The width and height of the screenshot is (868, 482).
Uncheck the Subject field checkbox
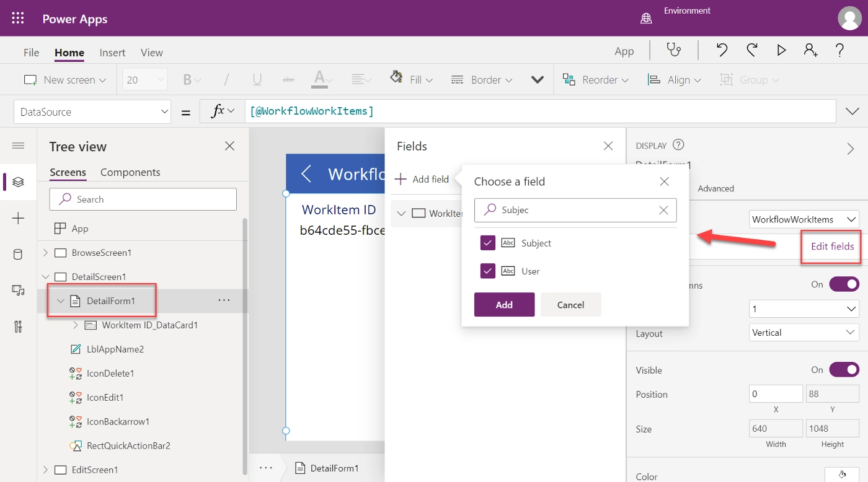(x=488, y=243)
